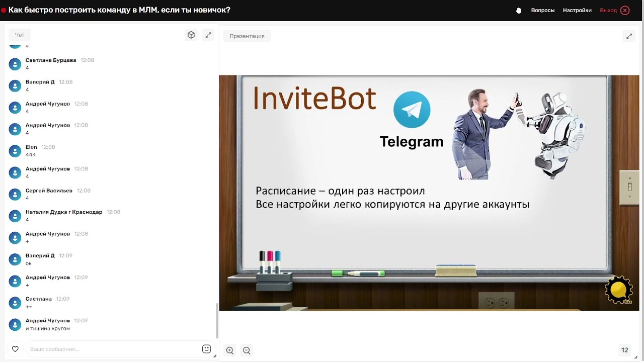Click avatar beside the 'ок' message

(x=15, y=259)
